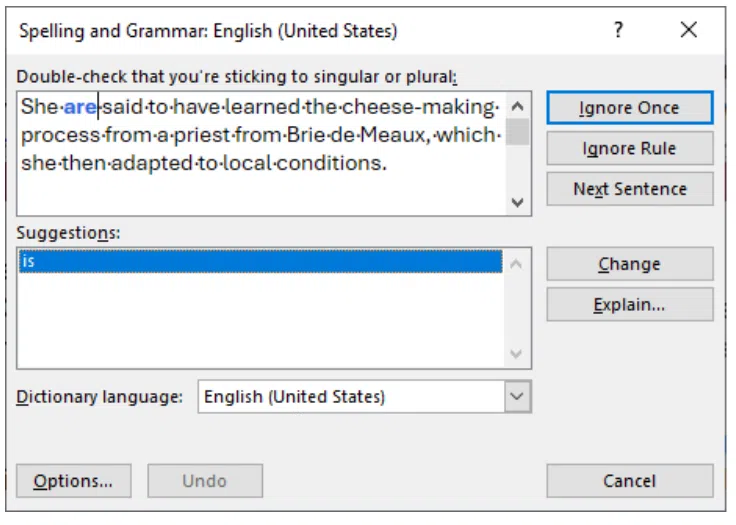Screen dimensions: 736x525
Task: Click sentence box scroll down arrow
Action: pyautogui.click(x=517, y=202)
